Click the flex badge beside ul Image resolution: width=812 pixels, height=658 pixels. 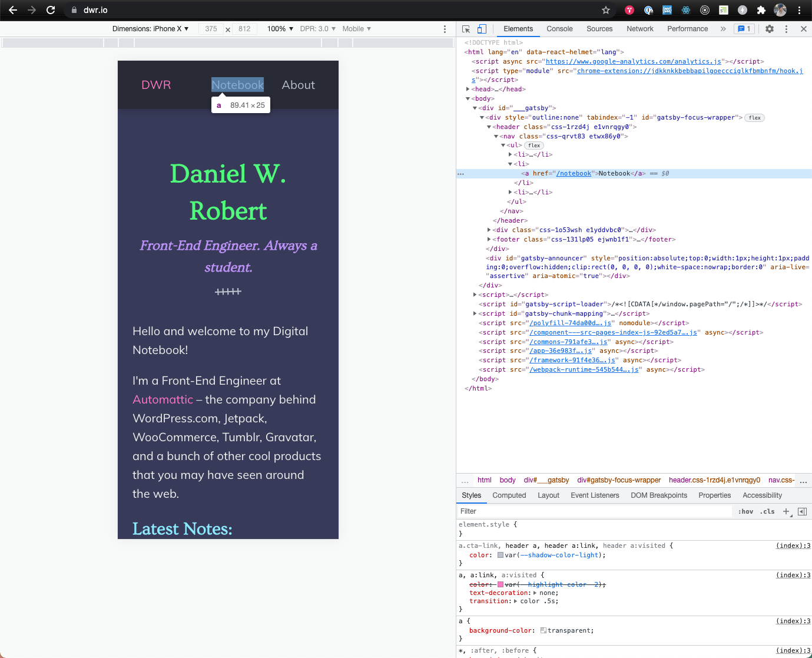[x=534, y=146]
